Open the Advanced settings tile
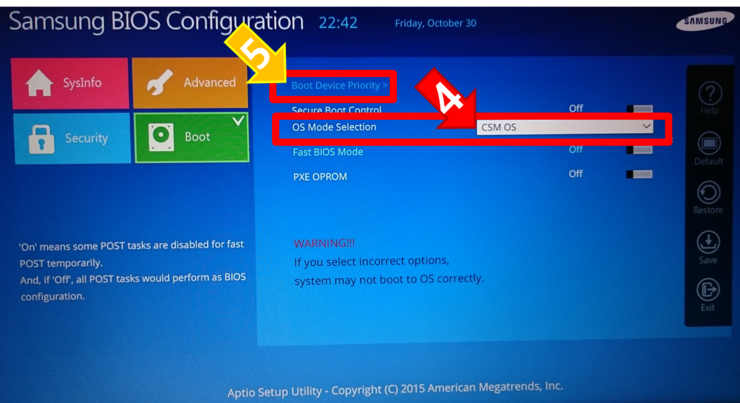This screenshot has width=740, height=403. click(x=190, y=83)
